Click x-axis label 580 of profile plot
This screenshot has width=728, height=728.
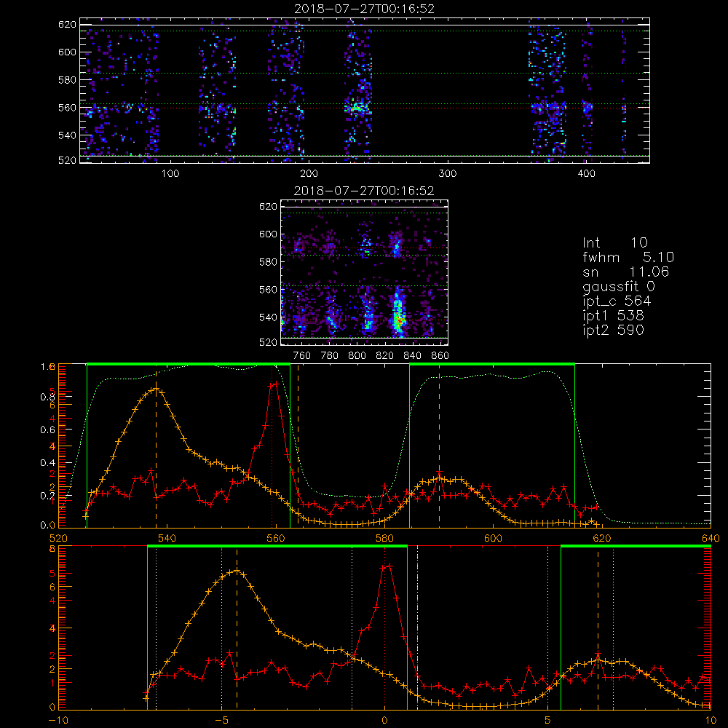click(384, 538)
